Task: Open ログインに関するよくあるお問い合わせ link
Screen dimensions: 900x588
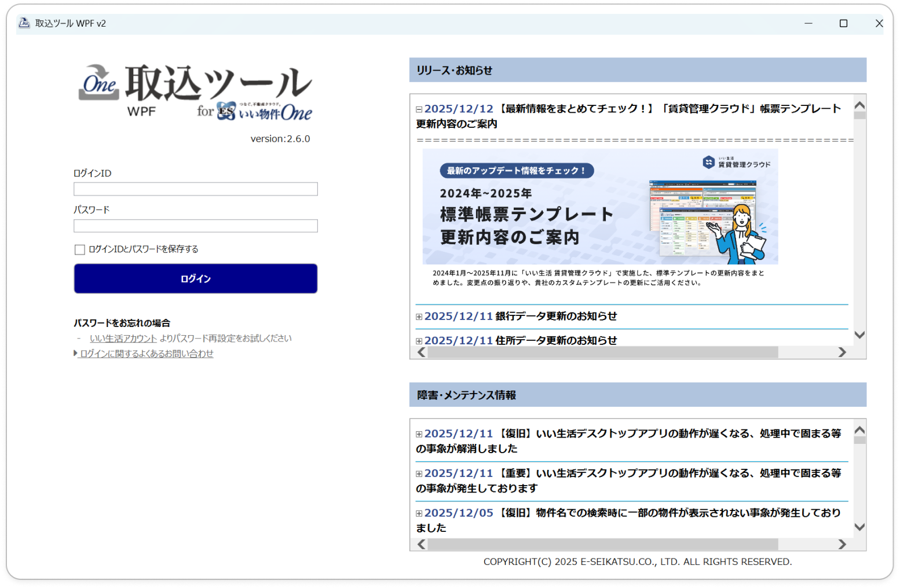Action: click(x=147, y=354)
